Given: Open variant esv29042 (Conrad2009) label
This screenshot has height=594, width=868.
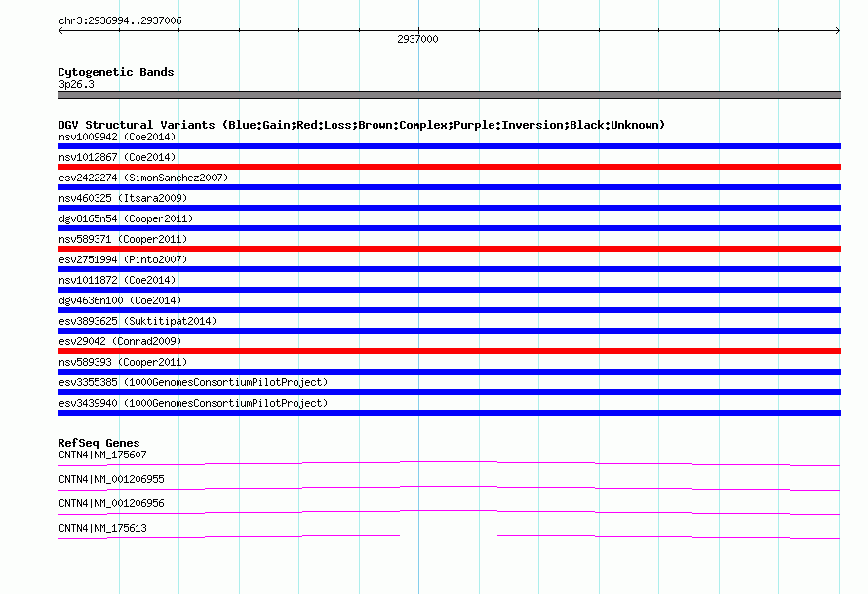Looking at the screenshot, I should (120, 341).
